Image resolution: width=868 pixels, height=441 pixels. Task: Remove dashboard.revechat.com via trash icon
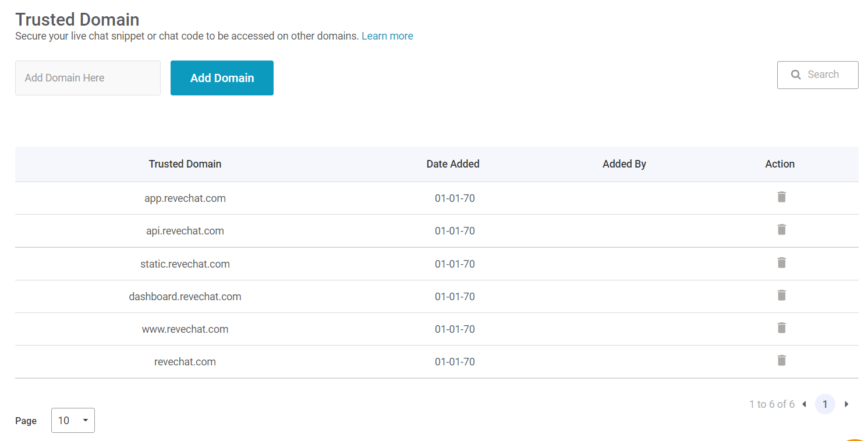click(x=781, y=295)
